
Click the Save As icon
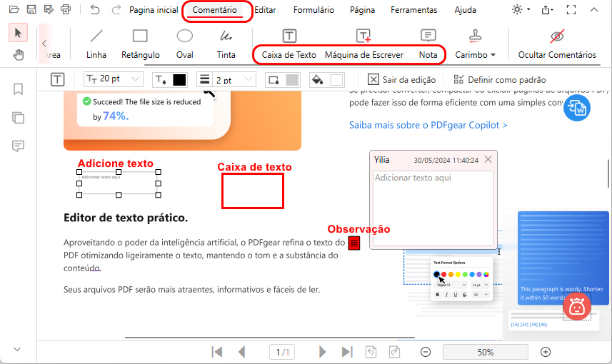click(x=49, y=9)
